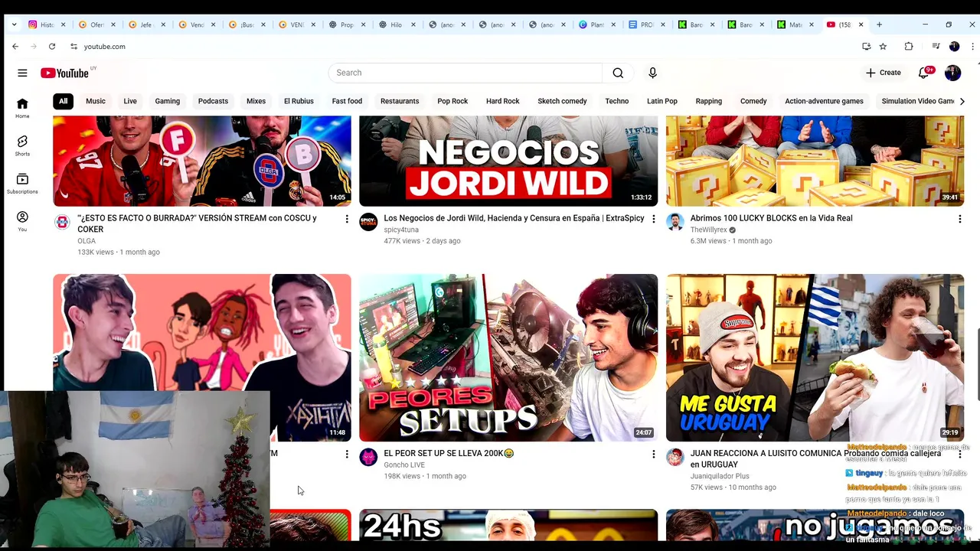Select the All filter chip
The image size is (980, 551).
click(x=63, y=101)
